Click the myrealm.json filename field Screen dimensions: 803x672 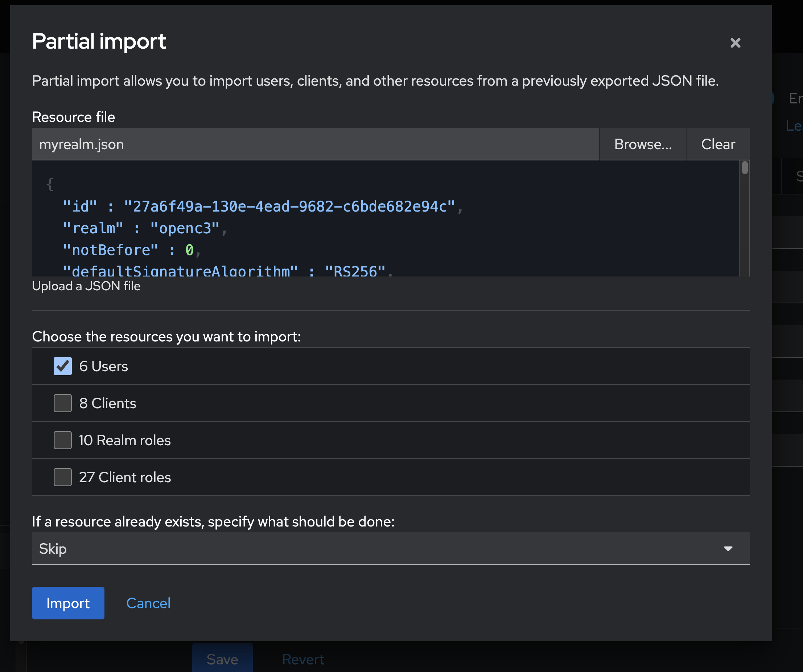click(x=315, y=144)
